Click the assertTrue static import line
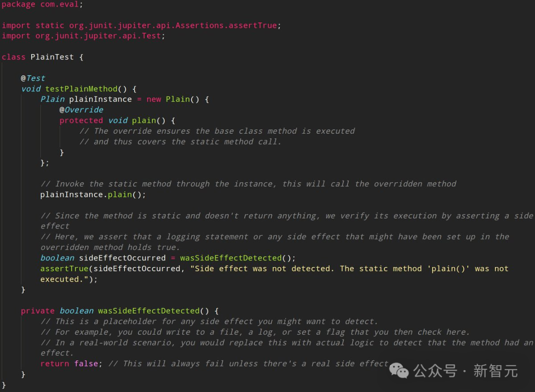This screenshot has height=392, width=535. (x=141, y=26)
